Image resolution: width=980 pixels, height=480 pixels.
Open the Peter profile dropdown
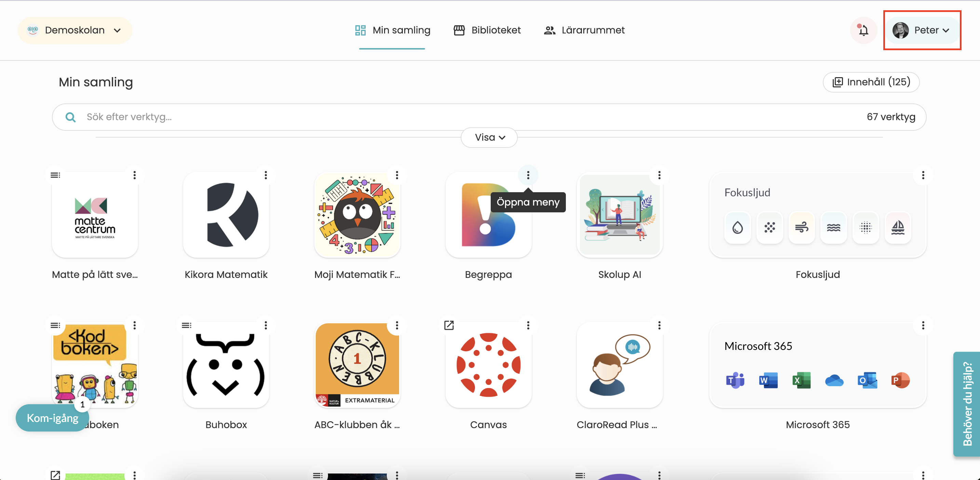[922, 30]
